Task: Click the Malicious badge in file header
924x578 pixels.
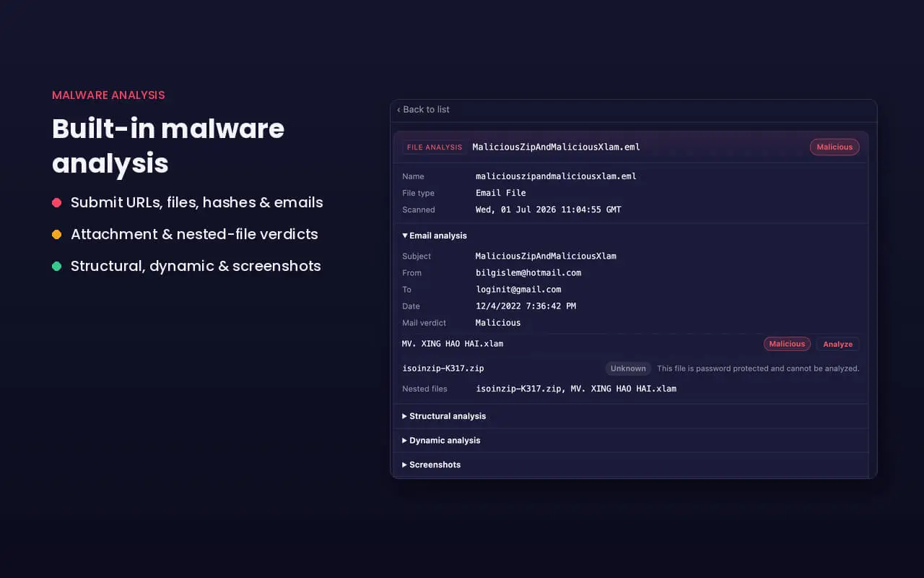Action: tap(834, 147)
